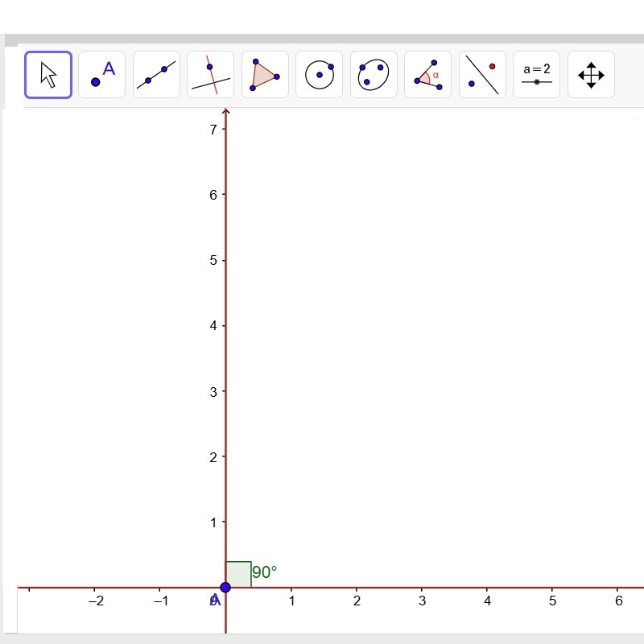
Task: Click the y-axis label 4
Action: 213,326
